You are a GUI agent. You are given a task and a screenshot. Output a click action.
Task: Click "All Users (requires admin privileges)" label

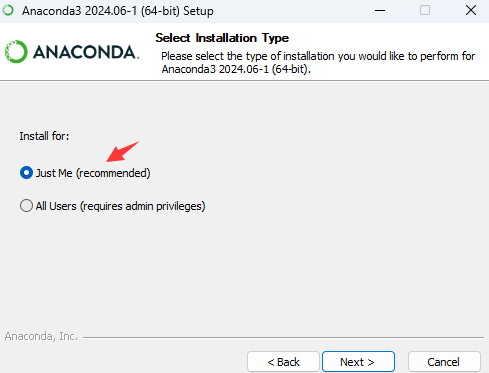coord(120,206)
